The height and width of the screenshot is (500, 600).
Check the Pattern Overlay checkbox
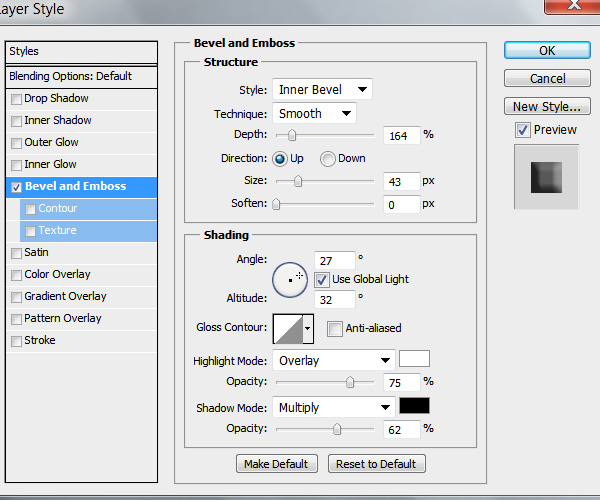pyautogui.click(x=16, y=319)
